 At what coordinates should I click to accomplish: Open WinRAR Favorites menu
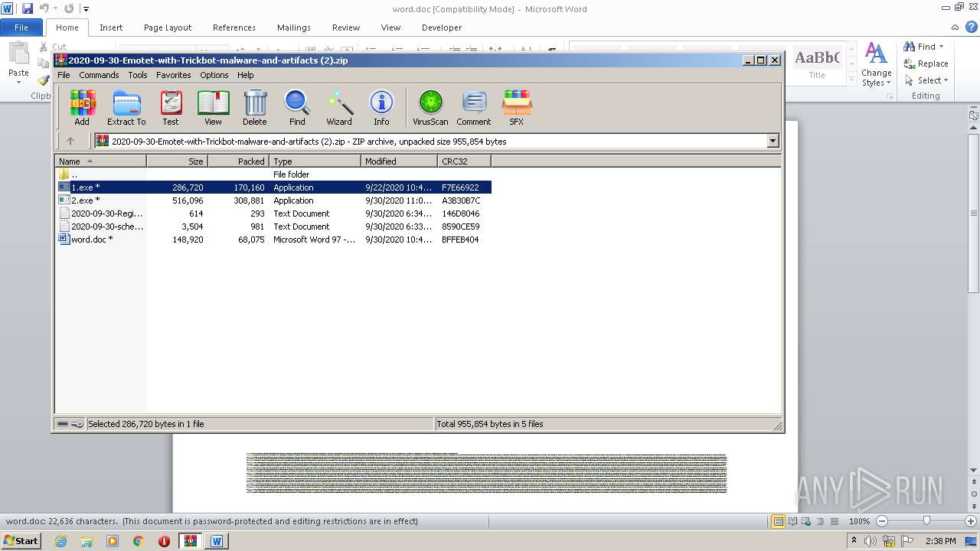(x=174, y=75)
